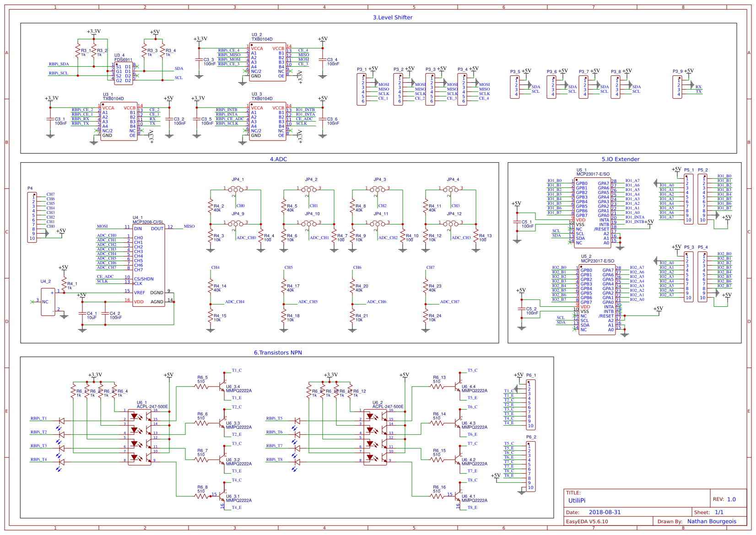Select the P6_1 connector symbol

[531, 405]
